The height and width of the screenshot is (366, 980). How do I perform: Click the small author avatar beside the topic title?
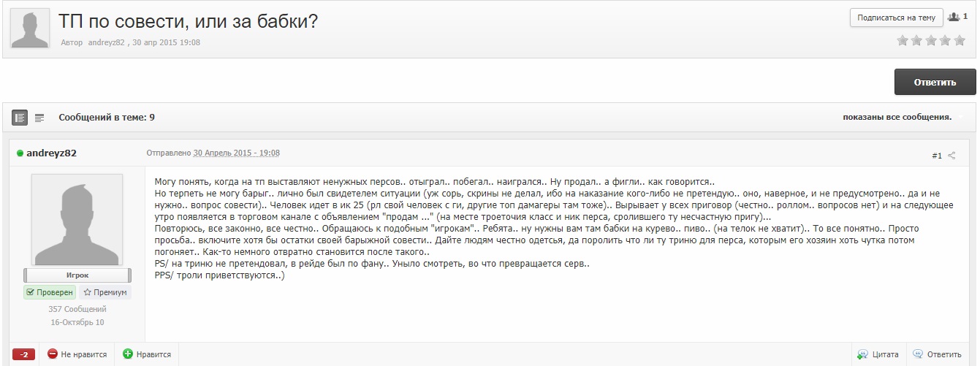(x=30, y=29)
